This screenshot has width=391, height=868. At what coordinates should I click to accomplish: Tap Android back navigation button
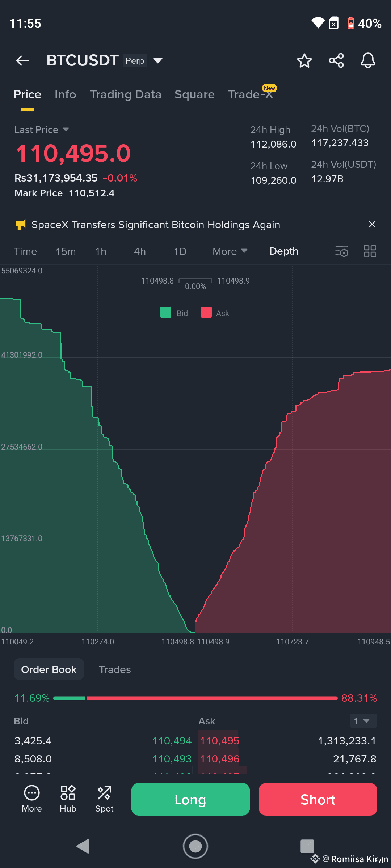click(x=83, y=846)
